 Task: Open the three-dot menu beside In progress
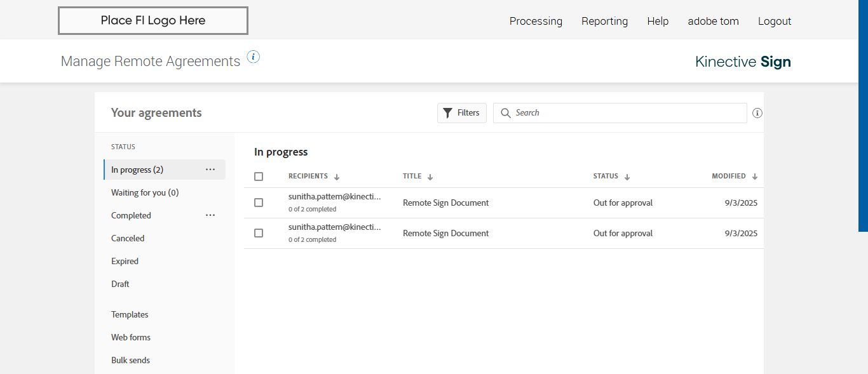click(x=210, y=170)
